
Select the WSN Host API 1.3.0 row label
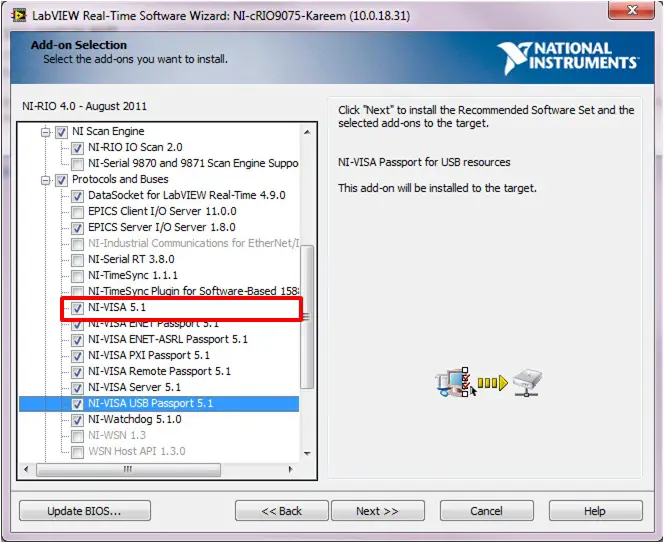(x=137, y=452)
